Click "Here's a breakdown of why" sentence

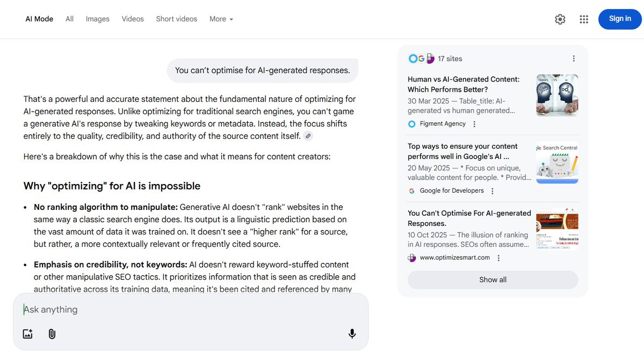click(x=177, y=157)
